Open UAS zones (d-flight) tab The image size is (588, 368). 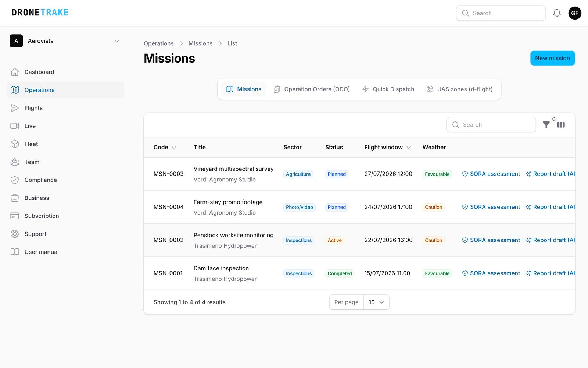(x=459, y=89)
